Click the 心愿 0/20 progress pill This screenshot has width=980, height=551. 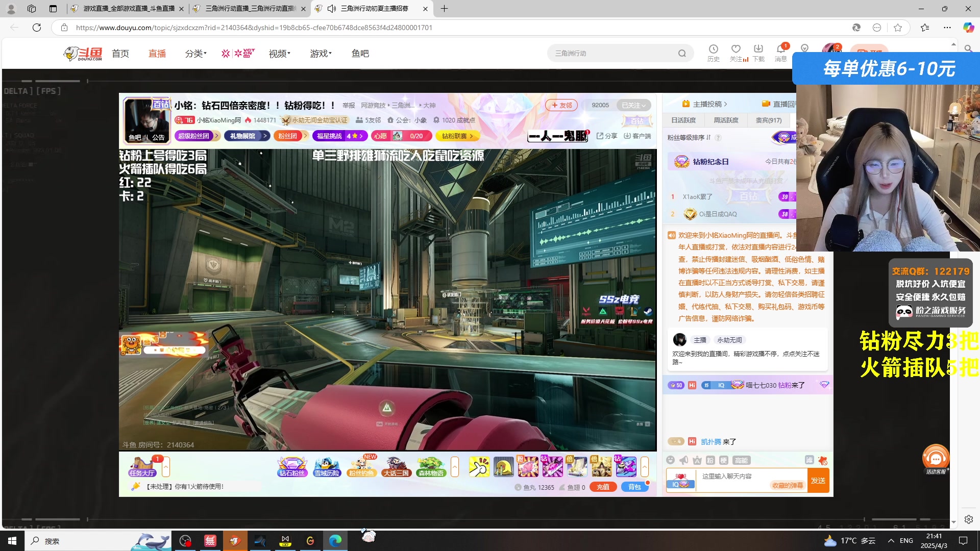click(402, 136)
